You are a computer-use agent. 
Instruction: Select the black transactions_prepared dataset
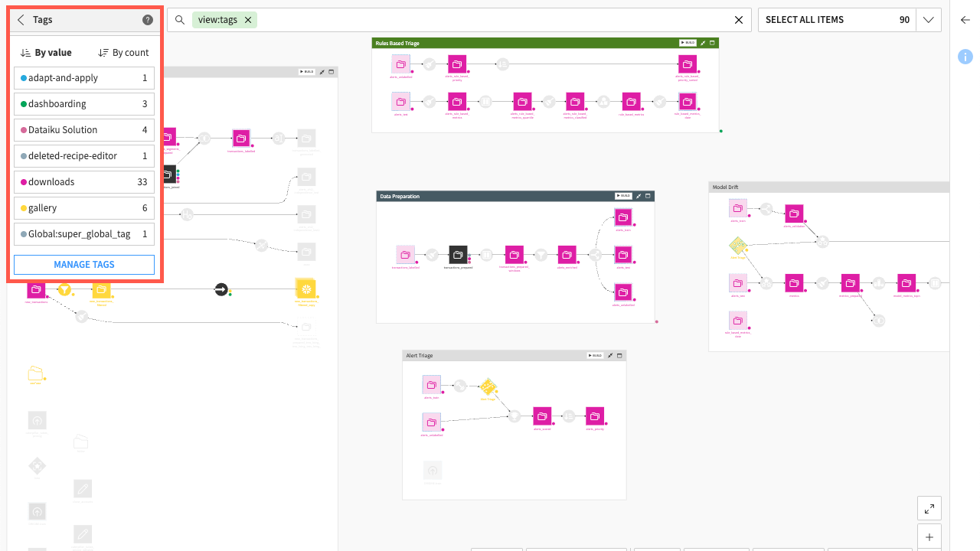coord(458,255)
